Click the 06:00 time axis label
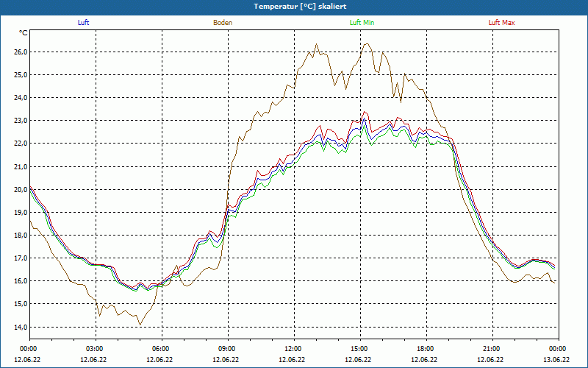The height and width of the screenshot is (368, 588). click(x=160, y=349)
